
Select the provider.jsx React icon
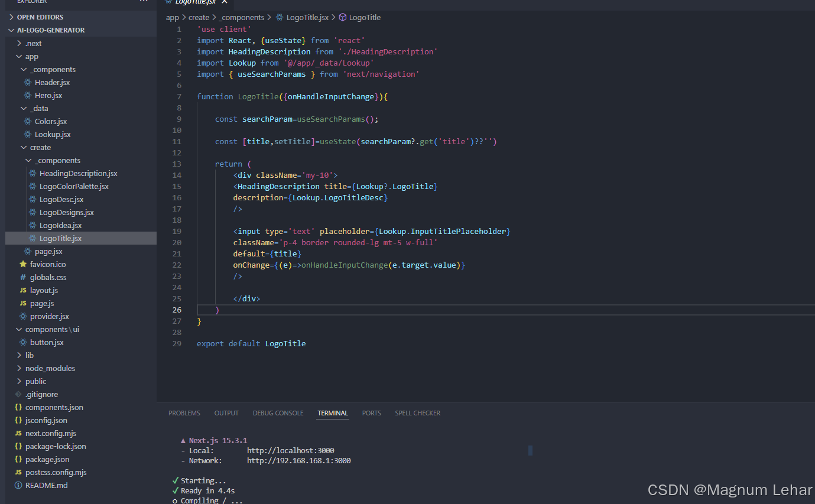[23, 316]
